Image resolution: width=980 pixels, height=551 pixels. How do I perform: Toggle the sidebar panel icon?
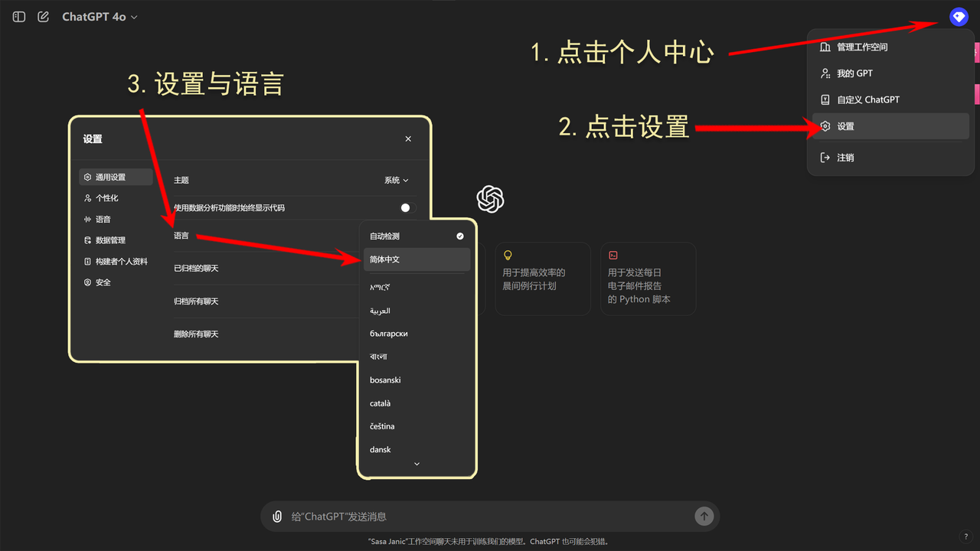pyautogui.click(x=19, y=16)
